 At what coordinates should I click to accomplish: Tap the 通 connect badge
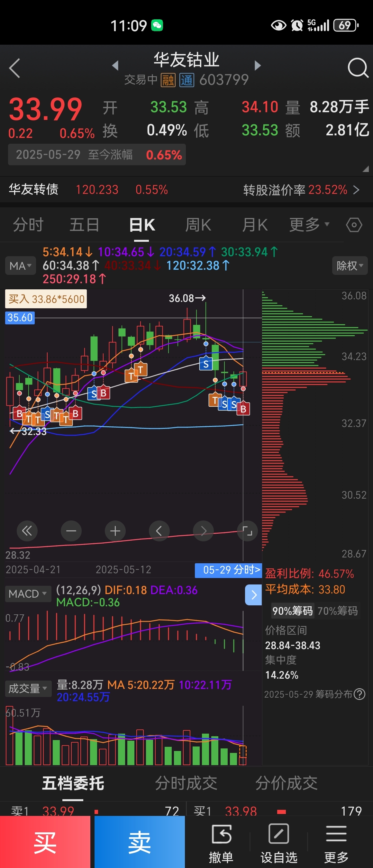pos(187,80)
